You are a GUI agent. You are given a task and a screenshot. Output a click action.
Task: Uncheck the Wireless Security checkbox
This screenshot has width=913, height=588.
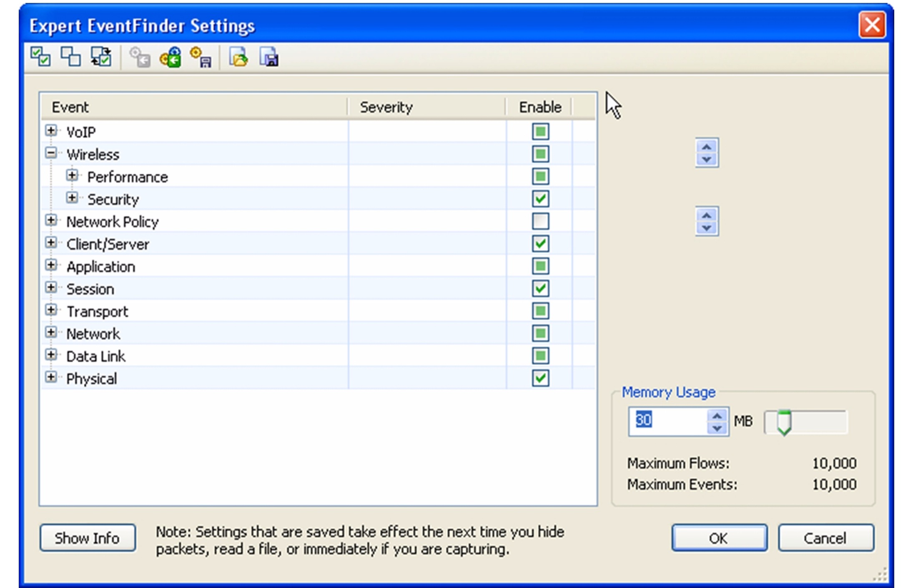click(x=540, y=199)
